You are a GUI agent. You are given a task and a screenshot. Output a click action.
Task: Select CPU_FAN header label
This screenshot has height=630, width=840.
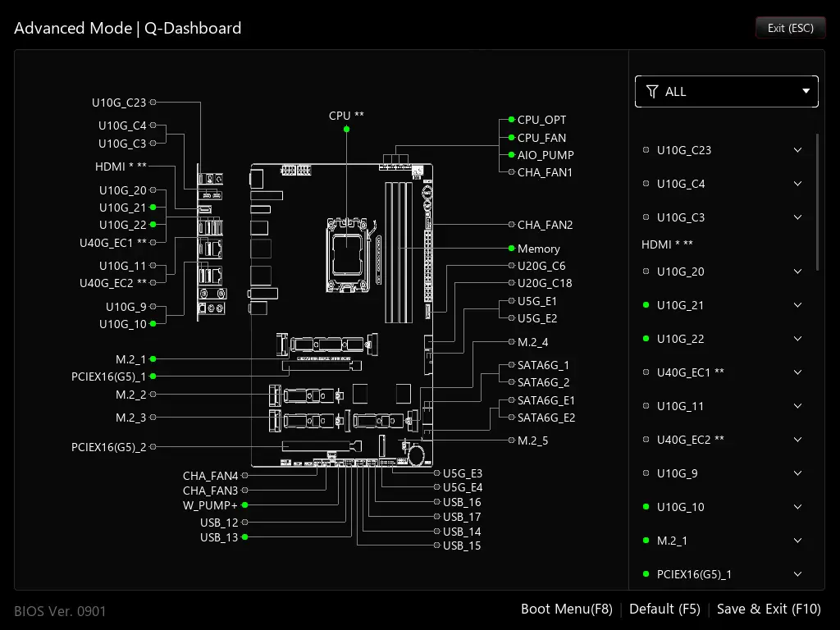click(x=541, y=138)
